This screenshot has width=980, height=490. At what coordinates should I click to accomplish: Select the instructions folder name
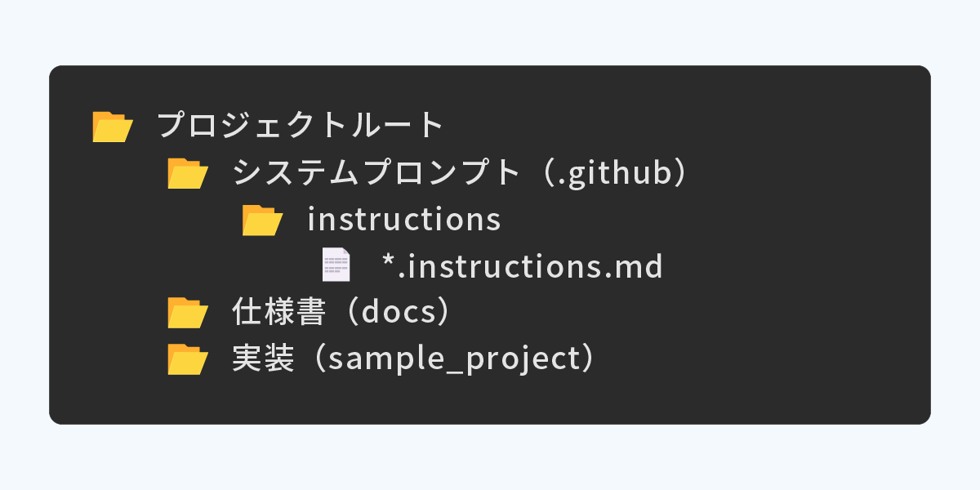click(404, 220)
